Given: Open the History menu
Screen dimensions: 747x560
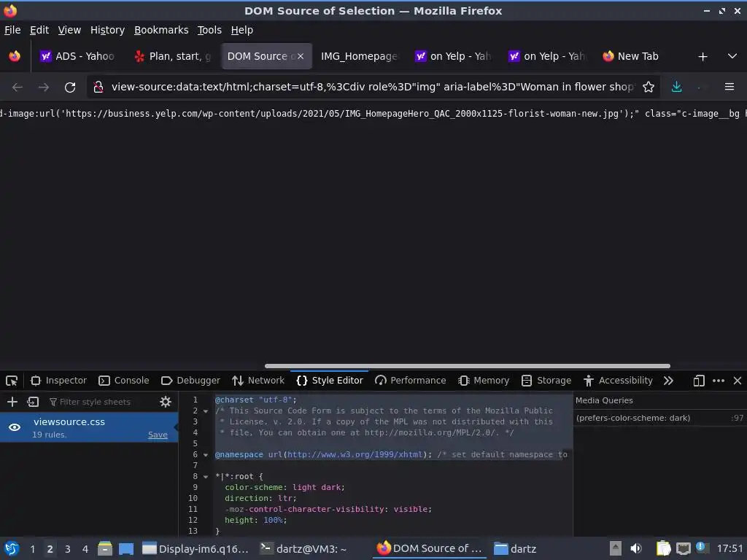Looking at the screenshot, I should (x=107, y=30).
